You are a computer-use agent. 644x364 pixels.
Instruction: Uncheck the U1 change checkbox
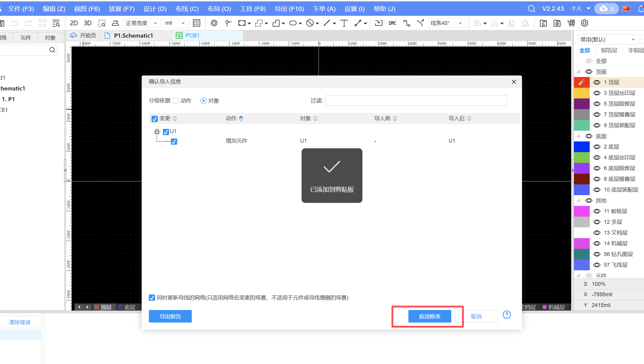pyautogui.click(x=166, y=132)
